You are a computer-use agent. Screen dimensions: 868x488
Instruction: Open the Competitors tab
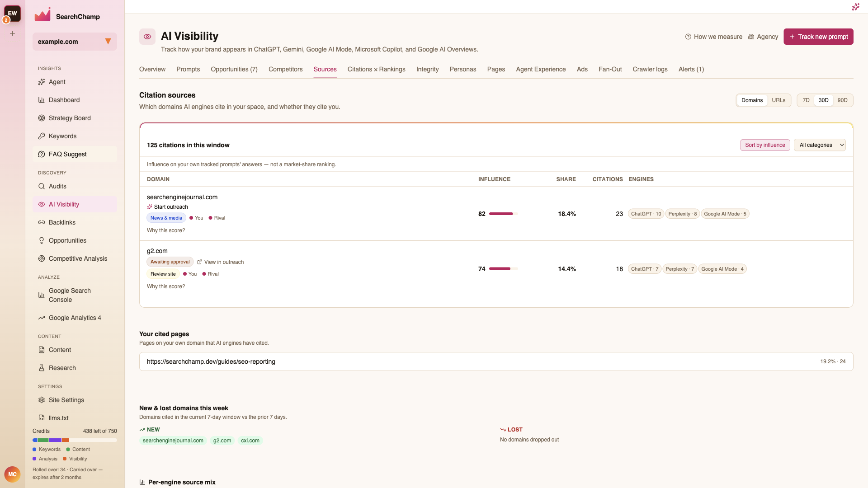tap(286, 69)
